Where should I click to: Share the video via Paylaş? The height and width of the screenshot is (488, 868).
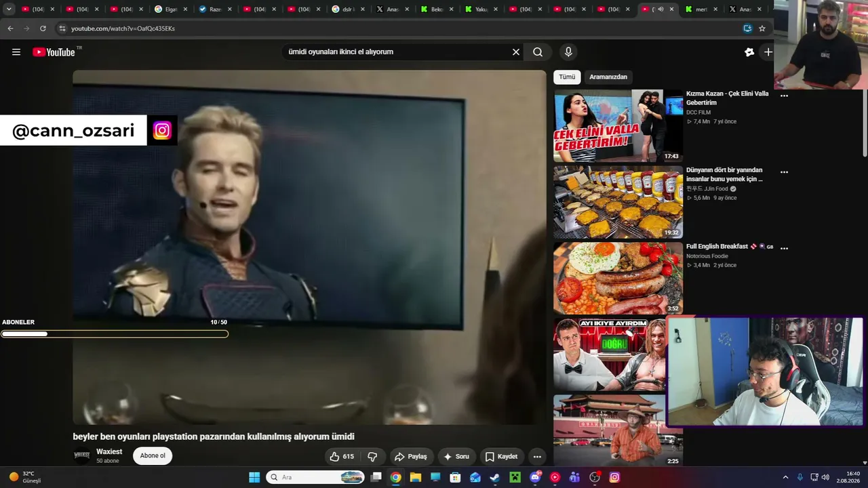(x=411, y=457)
